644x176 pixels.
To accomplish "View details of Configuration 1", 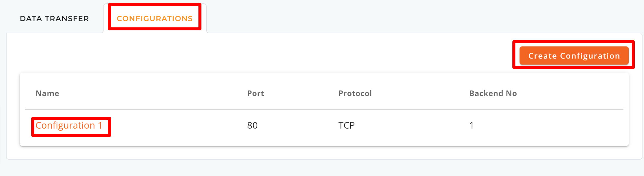I will [x=69, y=125].
